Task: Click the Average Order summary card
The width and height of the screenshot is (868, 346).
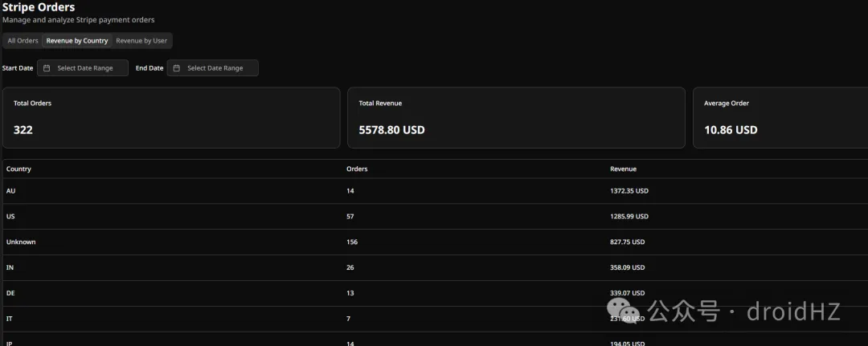Action: coord(780,117)
